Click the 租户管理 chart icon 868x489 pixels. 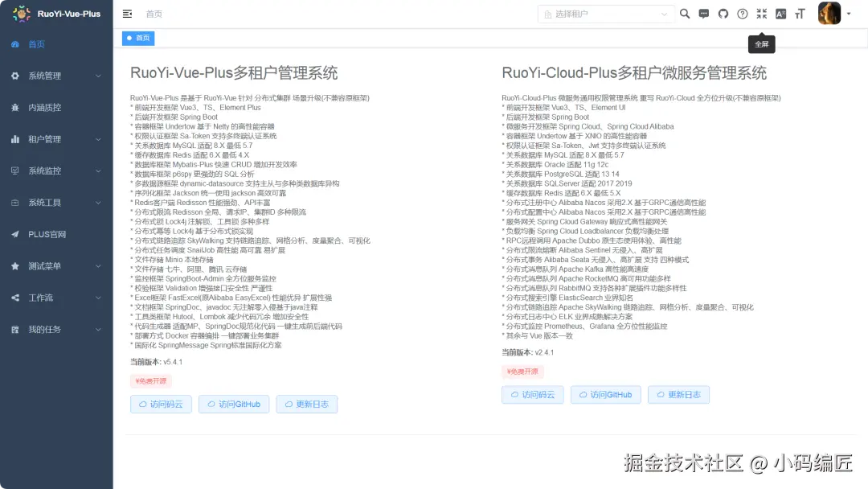15,139
